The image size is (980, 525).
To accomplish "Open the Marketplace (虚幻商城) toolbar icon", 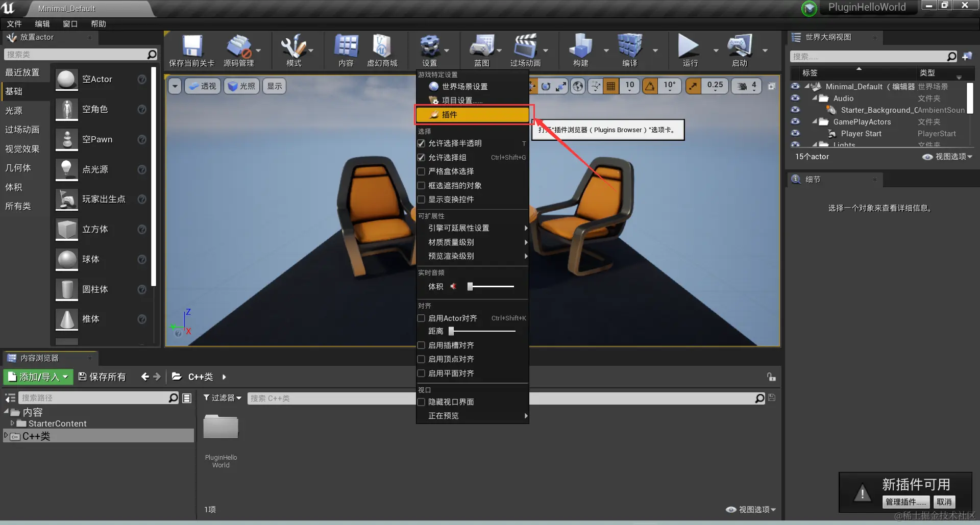I will coord(382,46).
